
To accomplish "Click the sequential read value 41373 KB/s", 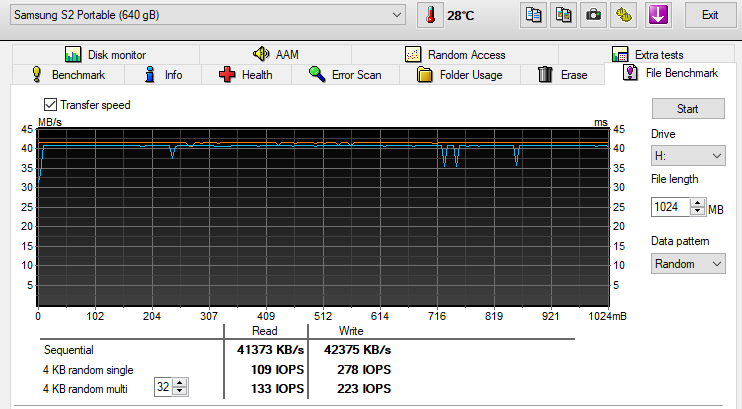I will (x=270, y=350).
